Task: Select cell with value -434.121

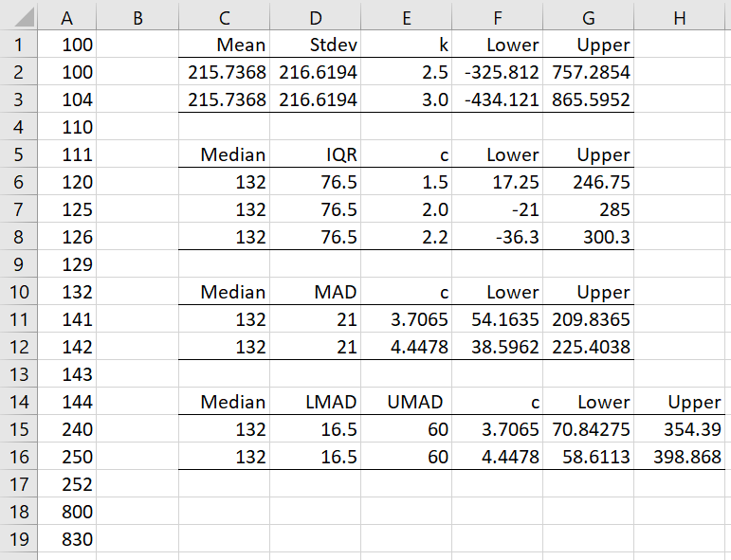Action: click(x=497, y=99)
